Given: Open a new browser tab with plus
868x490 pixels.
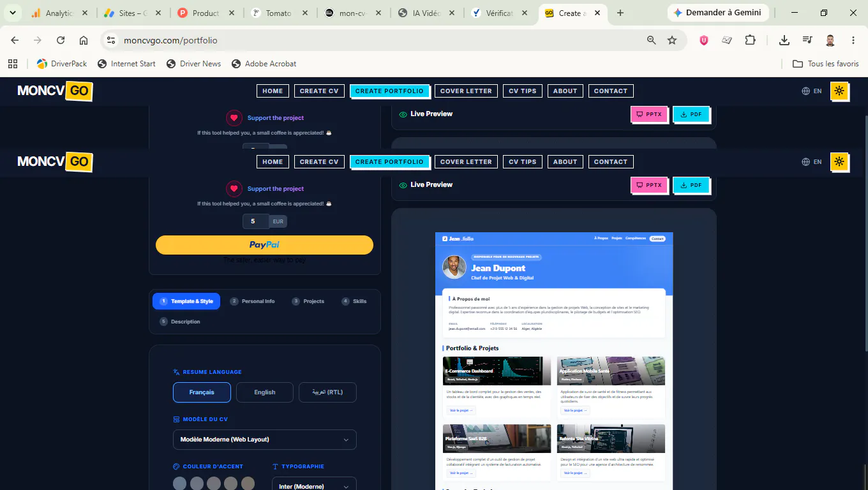Looking at the screenshot, I should point(620,13).
